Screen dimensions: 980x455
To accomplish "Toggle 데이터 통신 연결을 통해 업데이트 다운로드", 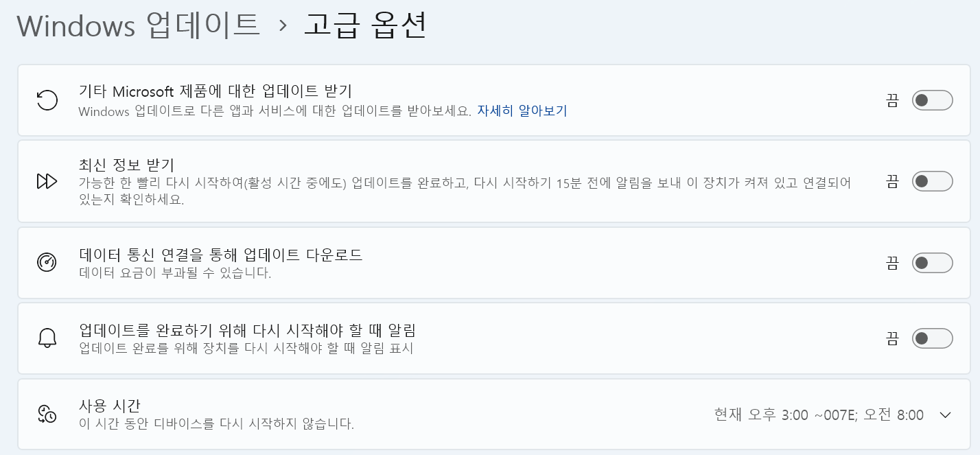I will tap(932, 263).
